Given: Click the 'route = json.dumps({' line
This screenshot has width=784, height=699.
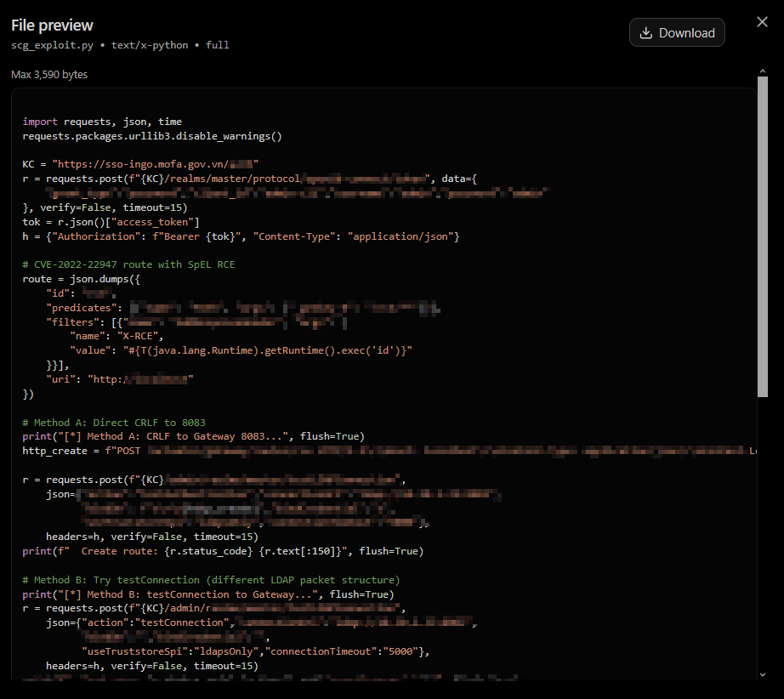Looking at the screenshot, I should click(x=81, y=279).
